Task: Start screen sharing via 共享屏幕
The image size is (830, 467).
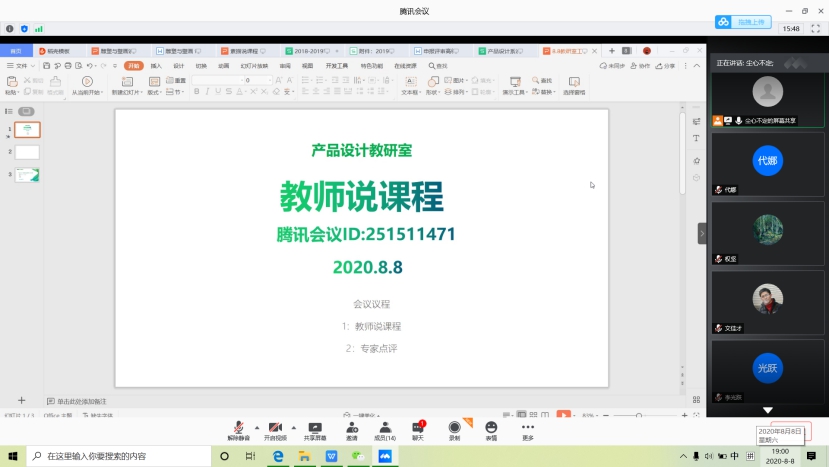Action: point(314,431)
